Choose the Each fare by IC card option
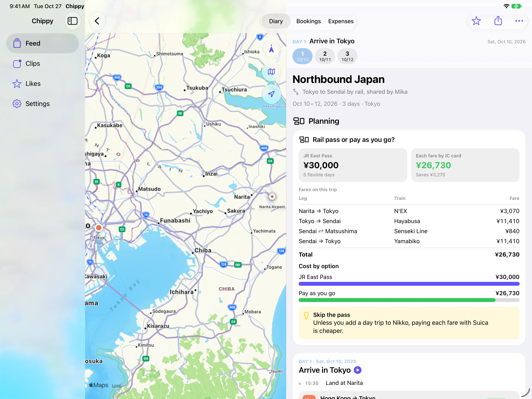This screenshot has width=532, height=399. click(465, 165)
